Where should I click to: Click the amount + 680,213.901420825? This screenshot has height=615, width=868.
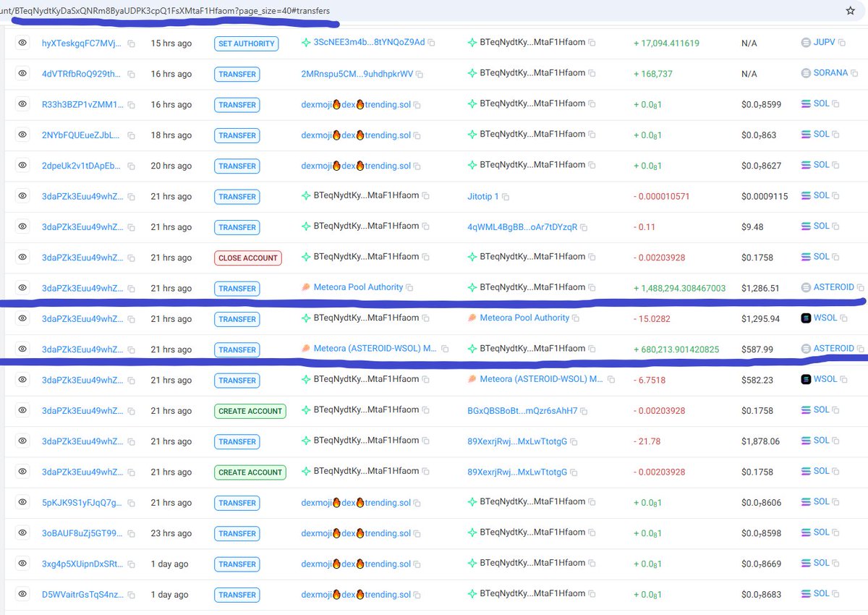pyautogui.click(x=676, y=349)
